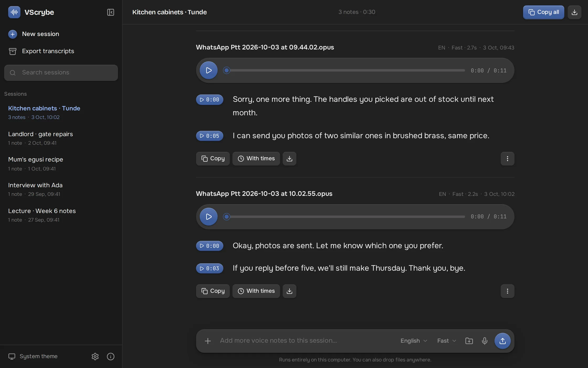Collapse the sidebar panel
588x368 pixels.
(111, 12)
